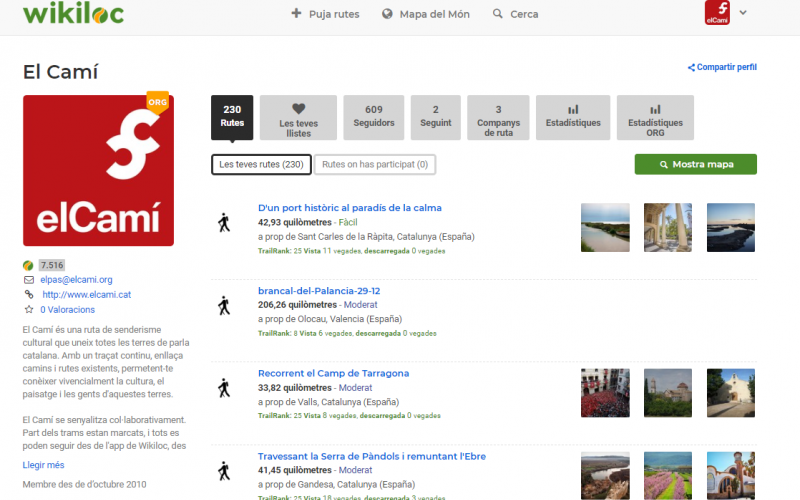The height and width of the screenshot is (500, 800).
Task: Click the bar chart icon in Estadístiques ORG
Action: click(655, 109)
